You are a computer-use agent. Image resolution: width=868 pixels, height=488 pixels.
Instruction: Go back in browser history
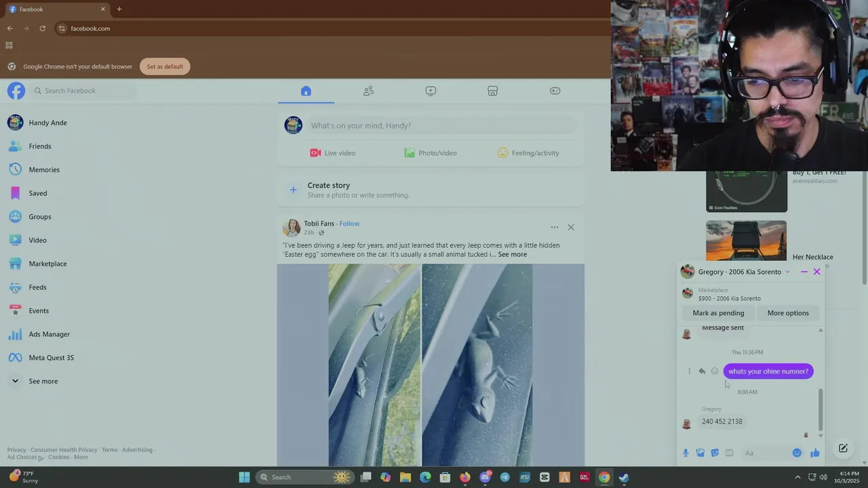(x=9, y=28)
